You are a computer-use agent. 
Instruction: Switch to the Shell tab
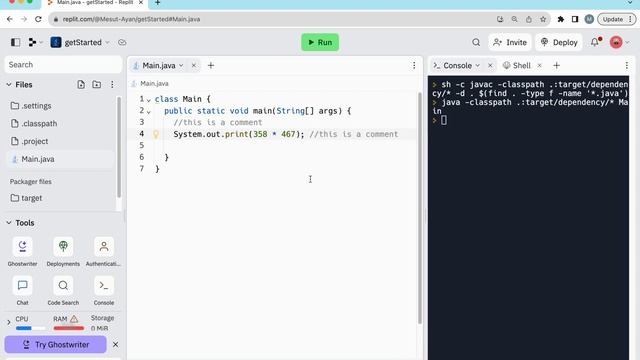tap(517, 65)
